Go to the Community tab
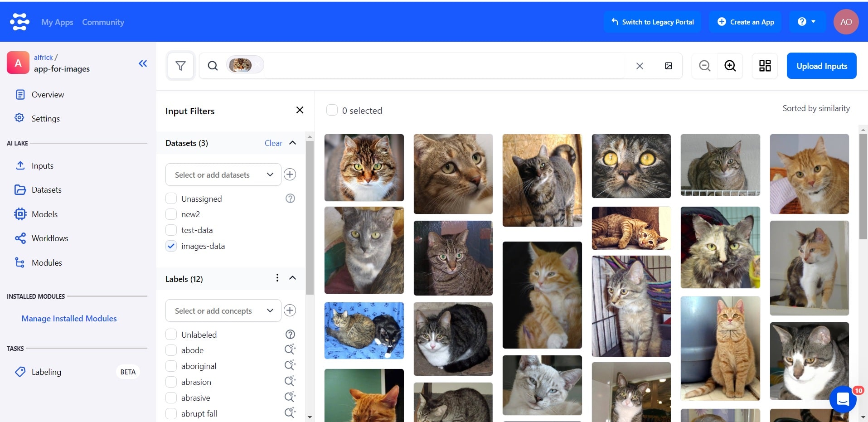Screen dimensions: 868x422 pos(103,22)
